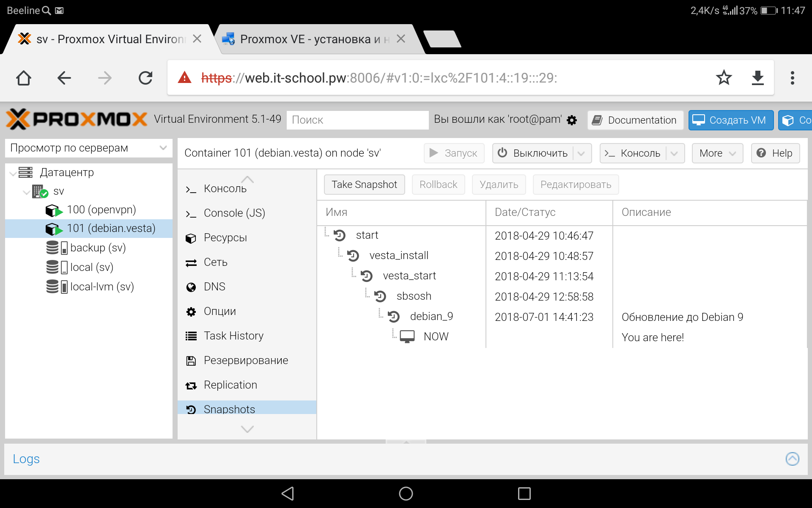Click the Datacenter server stack icon
This screenshot has width=812, height=508.
pos(25,172)
